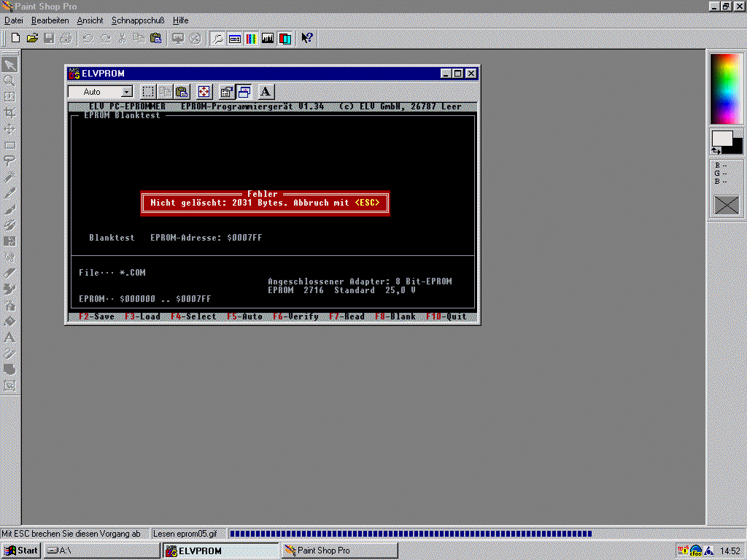Viewport: 747px width, 560px height.
Task: Click the Font 'A' button in ELVPROM
Action: [266, 91]
